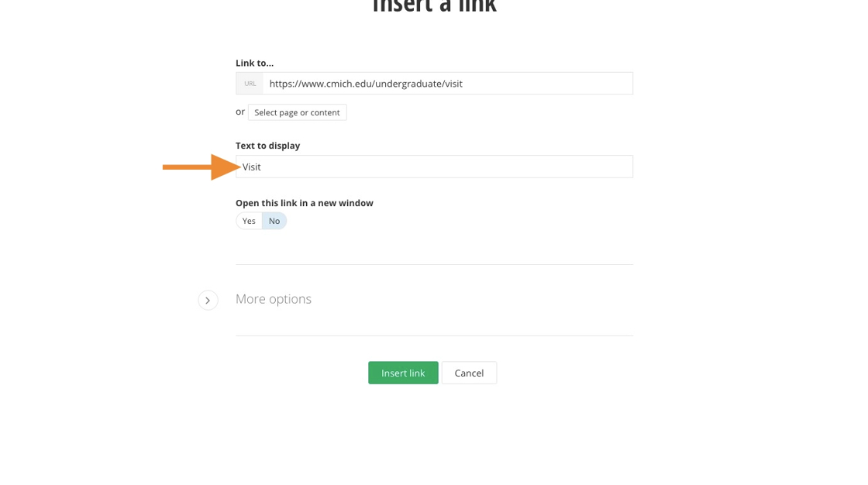This screenshot has height=485, width=868.
Task: Open the Select page or content picker
Action: click(x=297, y=112)
